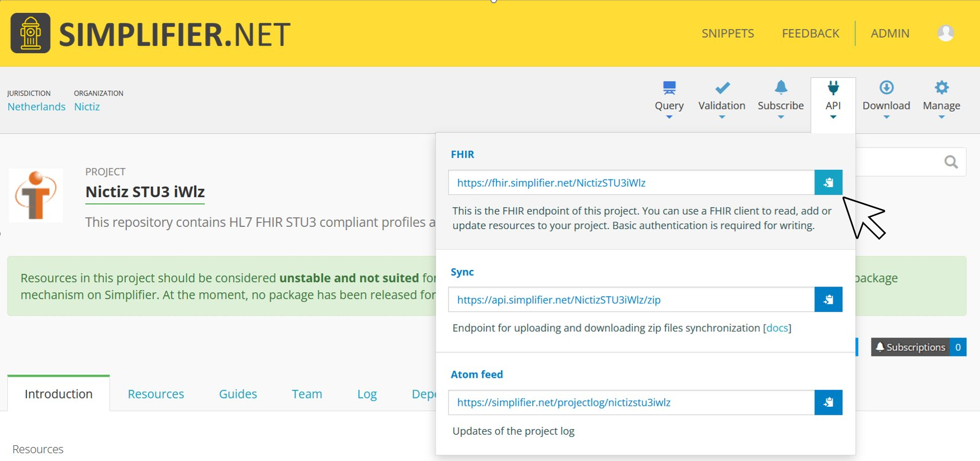Click the Subscriptions button
The width and height of the screenshot is (980, 461).
[911, 347]
